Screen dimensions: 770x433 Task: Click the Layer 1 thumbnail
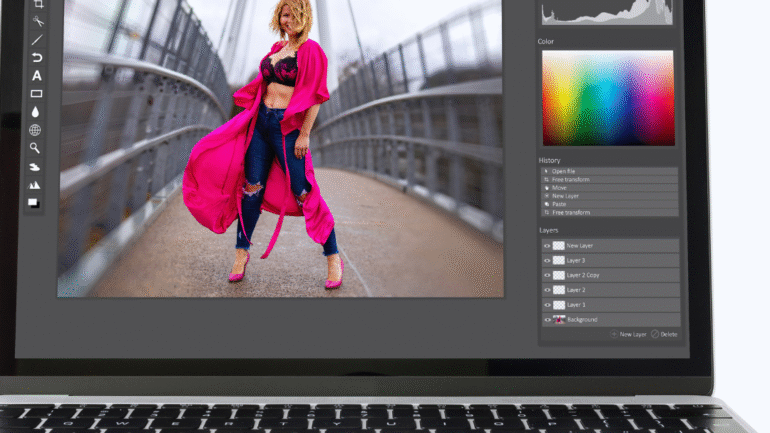(559, 305)
